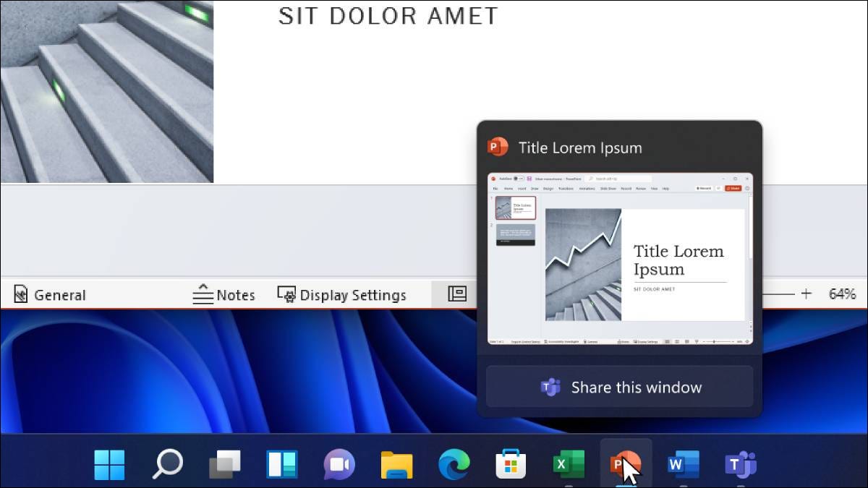Image resolution: width=868 pixels, height=488 pixels.
Task: Open the Widgets panel icon
Action: click(282, 464)
